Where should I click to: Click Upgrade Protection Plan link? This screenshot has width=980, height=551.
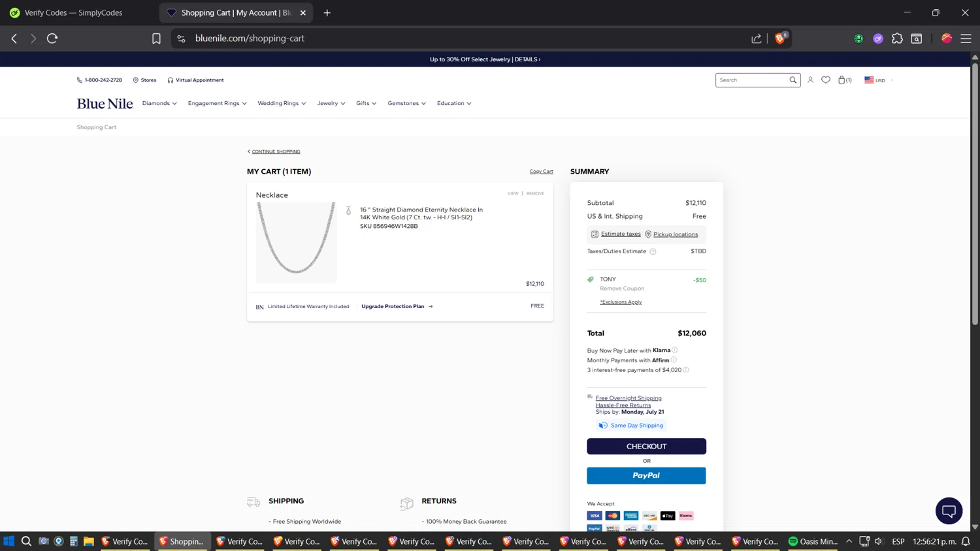point(397,306)
